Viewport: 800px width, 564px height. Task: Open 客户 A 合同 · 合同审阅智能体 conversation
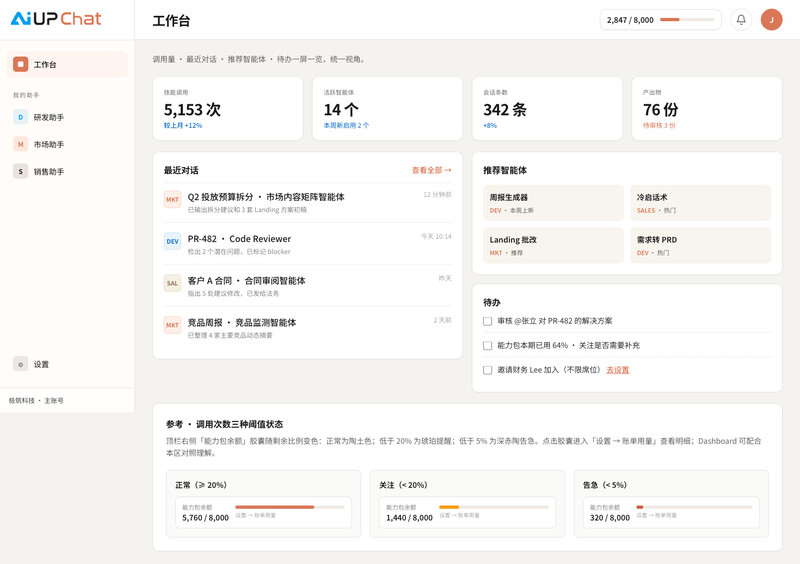coord(308,286)
